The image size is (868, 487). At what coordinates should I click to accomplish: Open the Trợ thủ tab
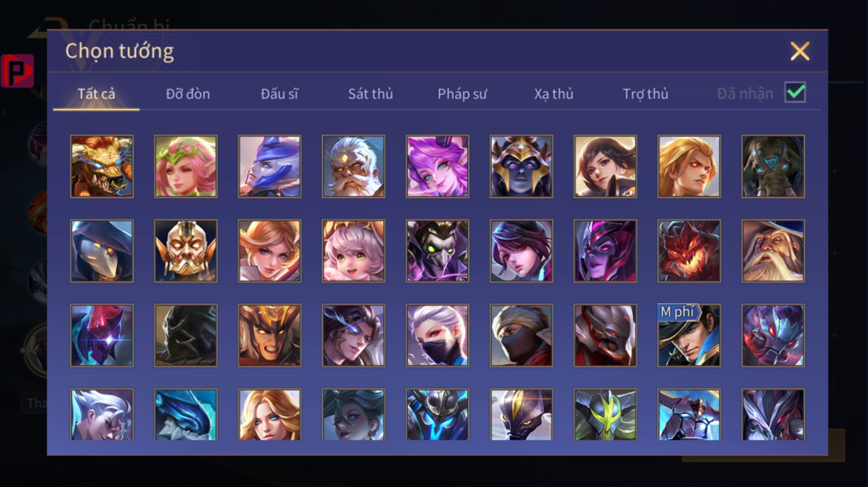coord(645,94)
